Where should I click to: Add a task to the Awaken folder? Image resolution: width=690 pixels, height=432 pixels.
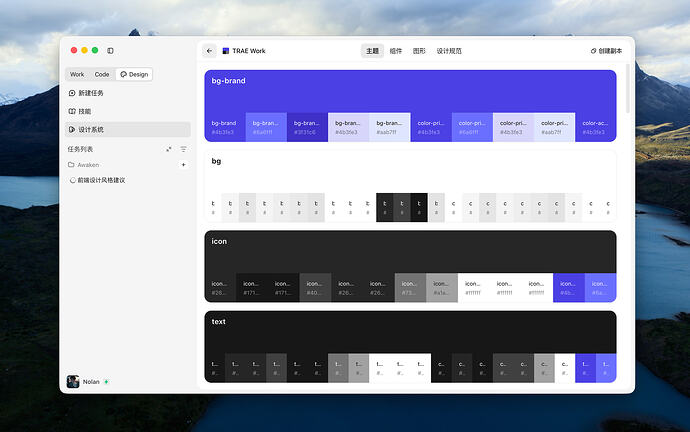pos(184,165)
